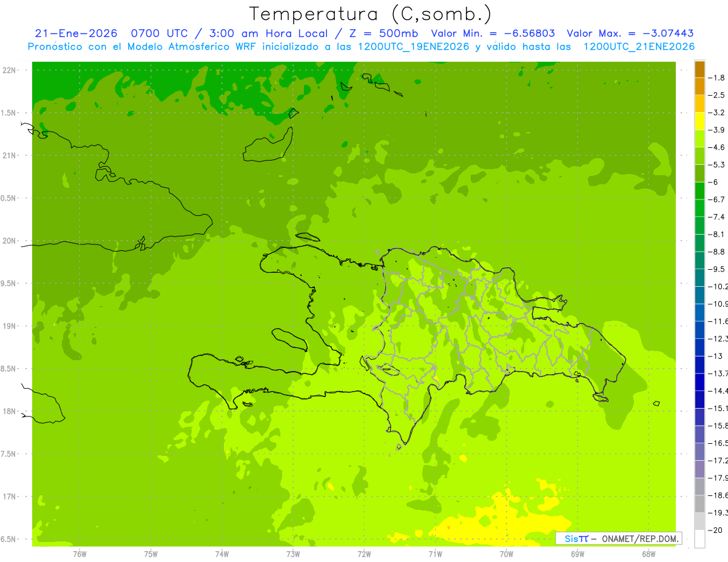This screenshot has height=562, width=728.
Task: Click the '76W' longitude axis label
Action: tap(79, 554)
